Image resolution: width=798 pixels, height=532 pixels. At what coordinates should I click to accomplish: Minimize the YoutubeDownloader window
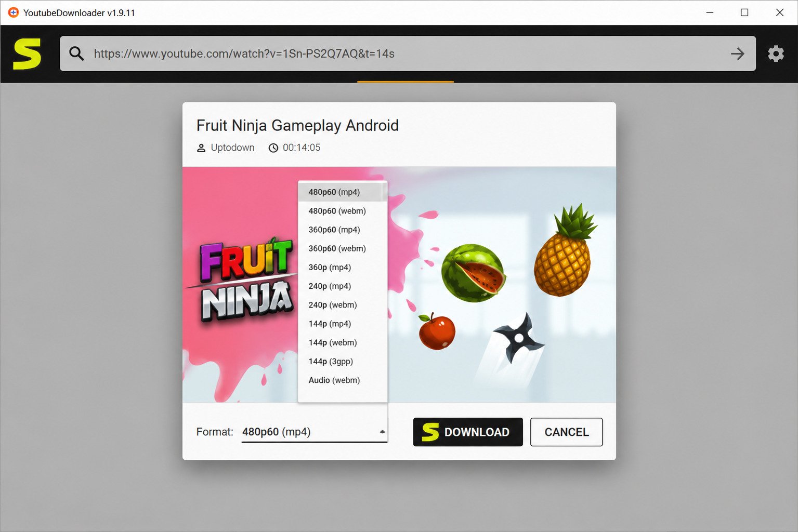pyautogui.click(x=710, y=12)
